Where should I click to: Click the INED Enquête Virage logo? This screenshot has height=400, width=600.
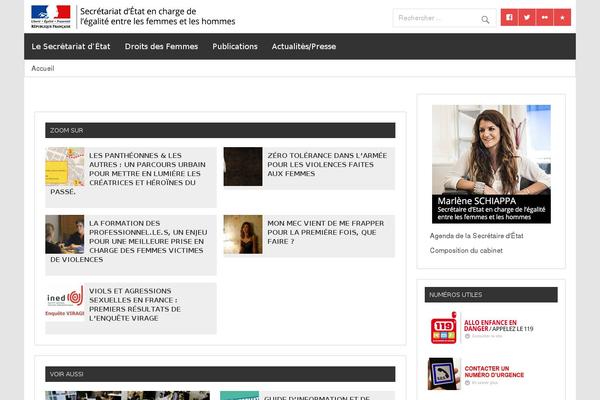(65, 302)
